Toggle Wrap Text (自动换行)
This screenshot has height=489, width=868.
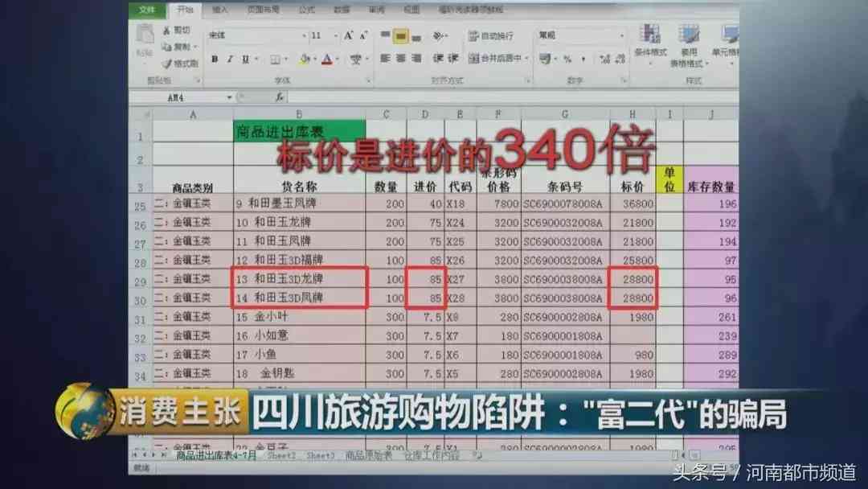[x=492, y=36]
